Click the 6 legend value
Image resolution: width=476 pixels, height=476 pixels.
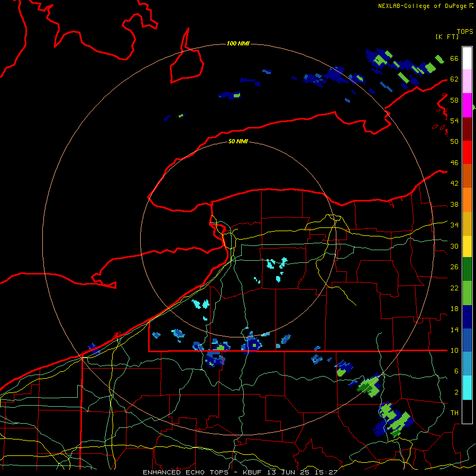456,371
